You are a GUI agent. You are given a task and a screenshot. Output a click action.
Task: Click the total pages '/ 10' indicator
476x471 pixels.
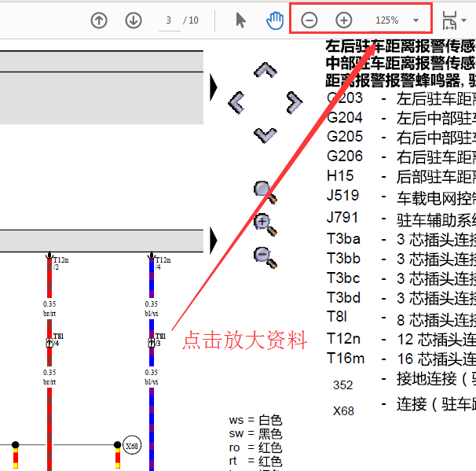tap(191, 20)
